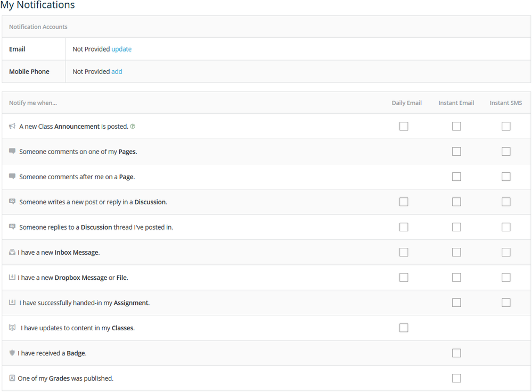Click the discussion icon for 'replies to a Discussion thread'

12,227
